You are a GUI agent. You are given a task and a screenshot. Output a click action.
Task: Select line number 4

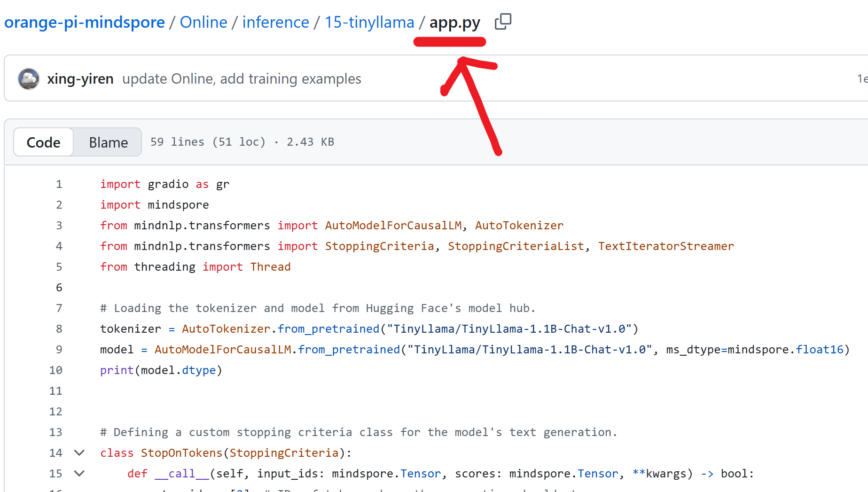[x=59, y=246]
